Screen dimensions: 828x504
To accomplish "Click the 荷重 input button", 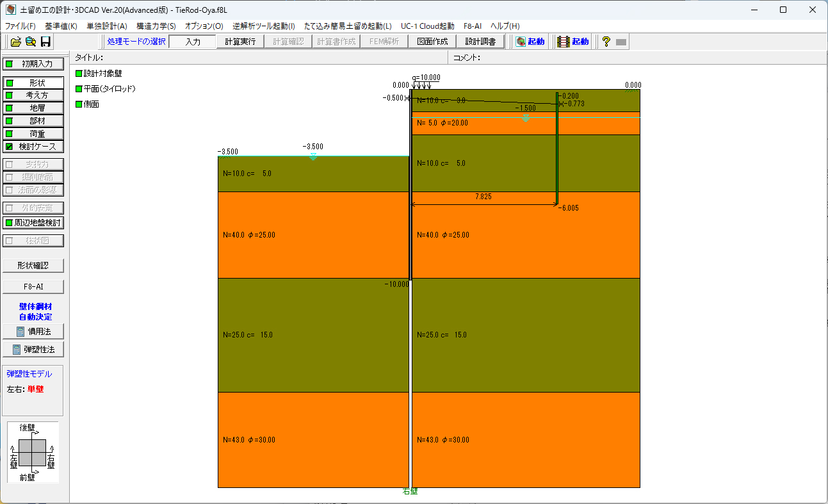I will pyautogui.click(x=33, y=134).
